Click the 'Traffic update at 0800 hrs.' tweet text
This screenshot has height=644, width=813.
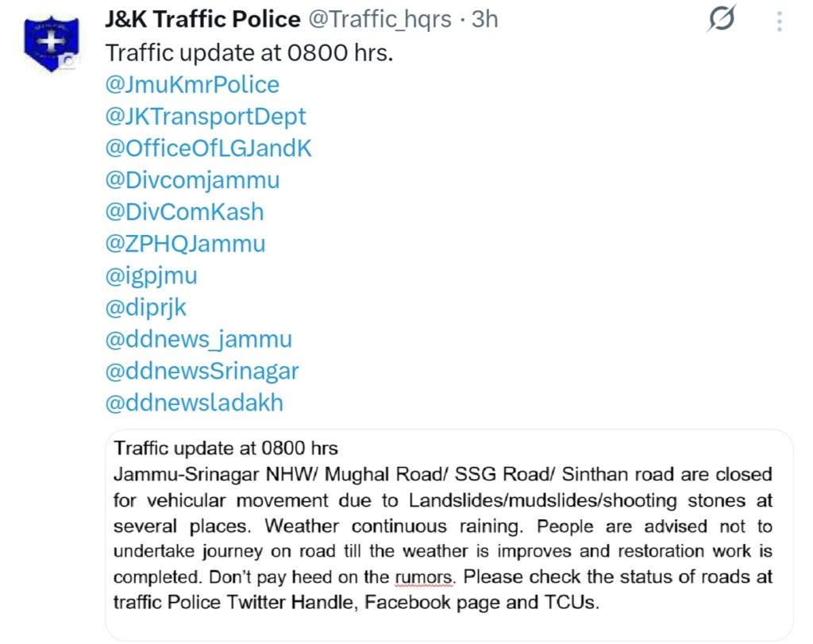pos(249,53)
